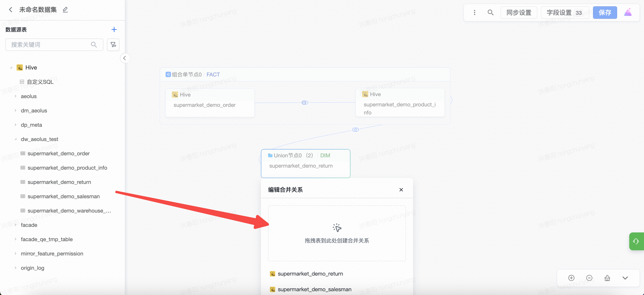Image resolution: width=644 pixels, height=295 pixels.
Task: Click the join icon between order and product
Action: tap(305, 103)
